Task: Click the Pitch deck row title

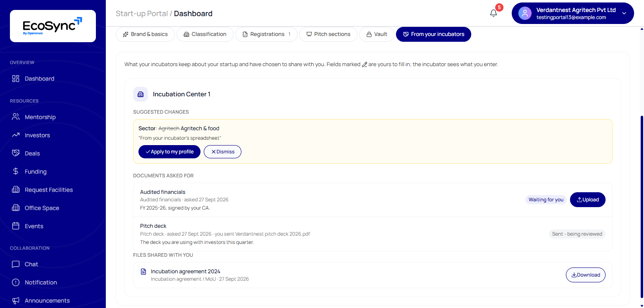Action: 153,226
